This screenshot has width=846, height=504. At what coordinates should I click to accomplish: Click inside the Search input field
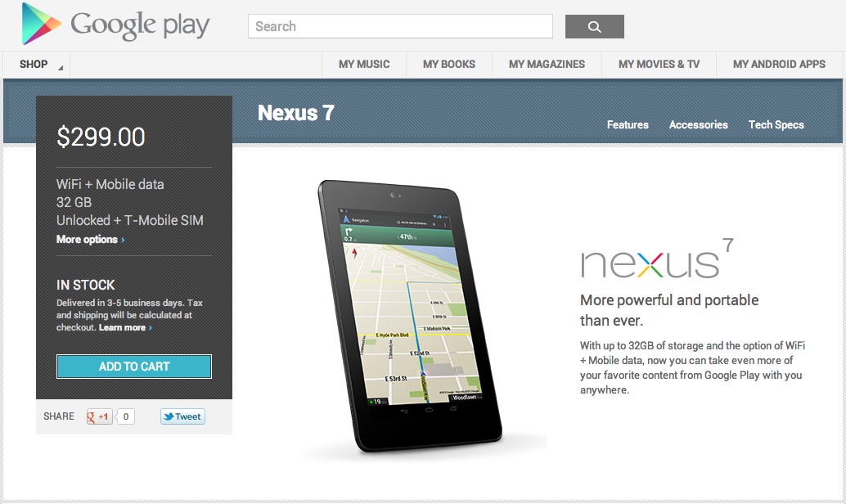coord(400,26)
